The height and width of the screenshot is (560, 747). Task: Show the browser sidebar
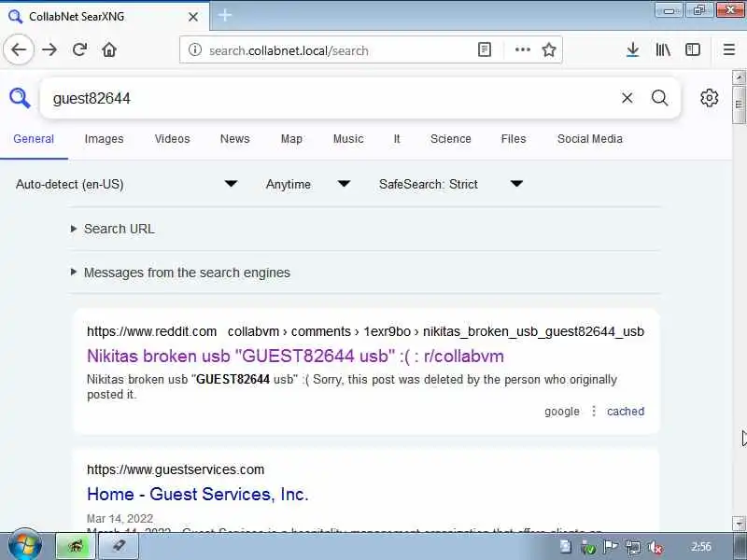coord(693,49)
